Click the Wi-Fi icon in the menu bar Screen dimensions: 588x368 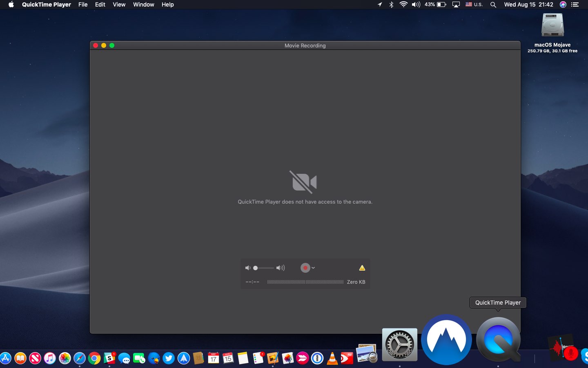pos(403,4)
